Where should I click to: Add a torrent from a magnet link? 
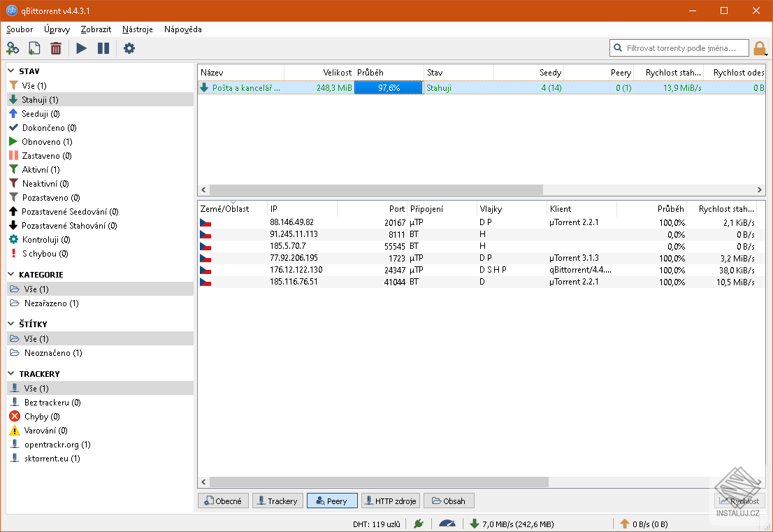click(x=13, y=48)
